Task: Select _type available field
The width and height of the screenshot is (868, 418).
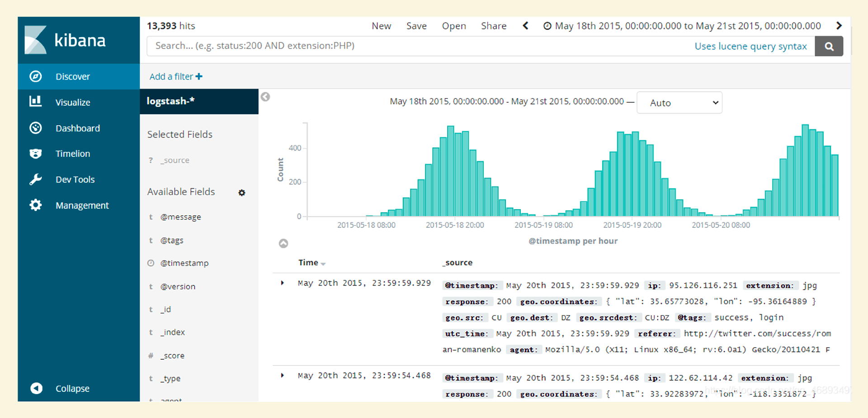Action: (x=170, y=378)
